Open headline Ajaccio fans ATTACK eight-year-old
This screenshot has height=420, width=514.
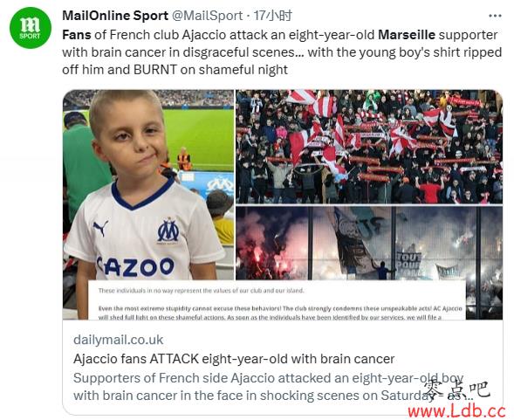click(x=234, y=359)
